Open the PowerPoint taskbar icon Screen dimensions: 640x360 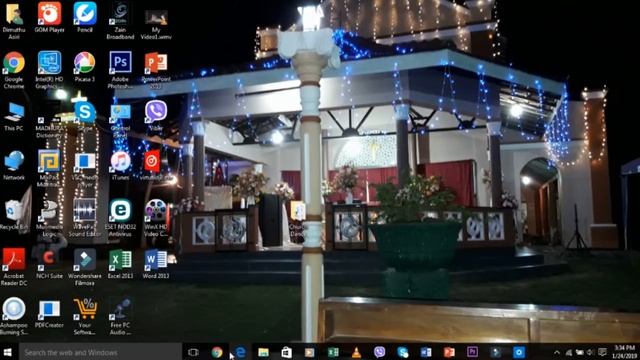pyautogui.click(x=449, y=352)
